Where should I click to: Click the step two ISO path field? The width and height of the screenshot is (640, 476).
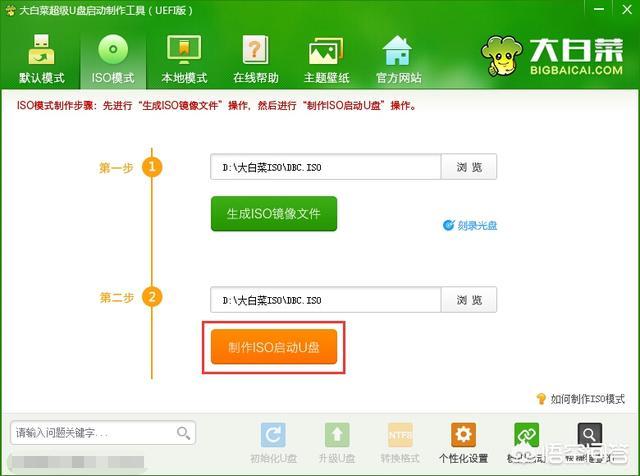(x=326, y=300)
